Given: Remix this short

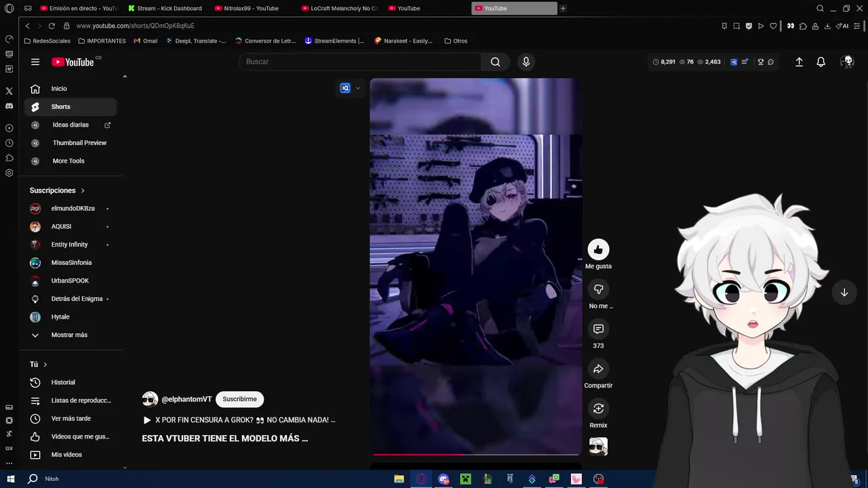Looking at the screenshot, I should click(x=598, y=409).
